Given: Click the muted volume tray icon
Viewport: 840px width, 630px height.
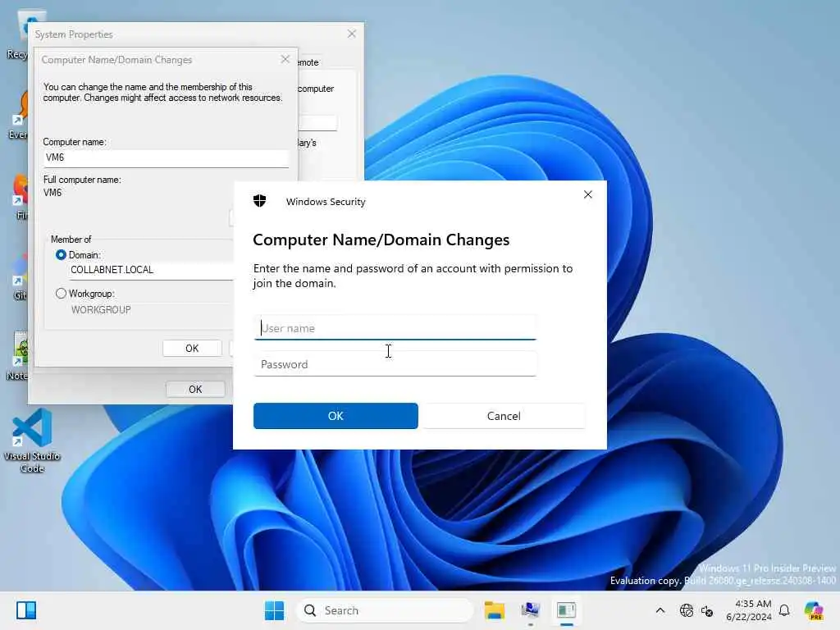Looking at the screenshot, I should click(x=707, y=610).
